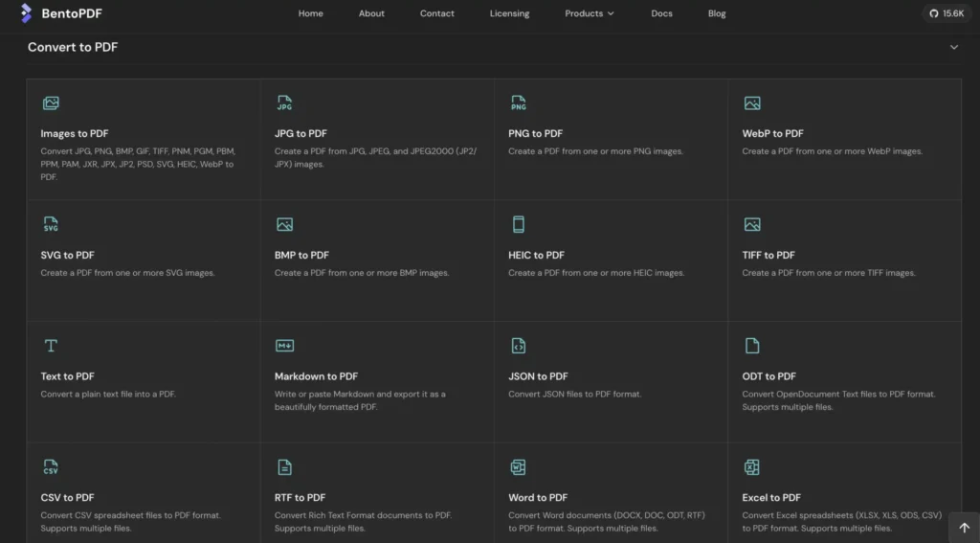Click the RTF to PDF icon
Screen dimensions: 980x543
click(284, 467)
